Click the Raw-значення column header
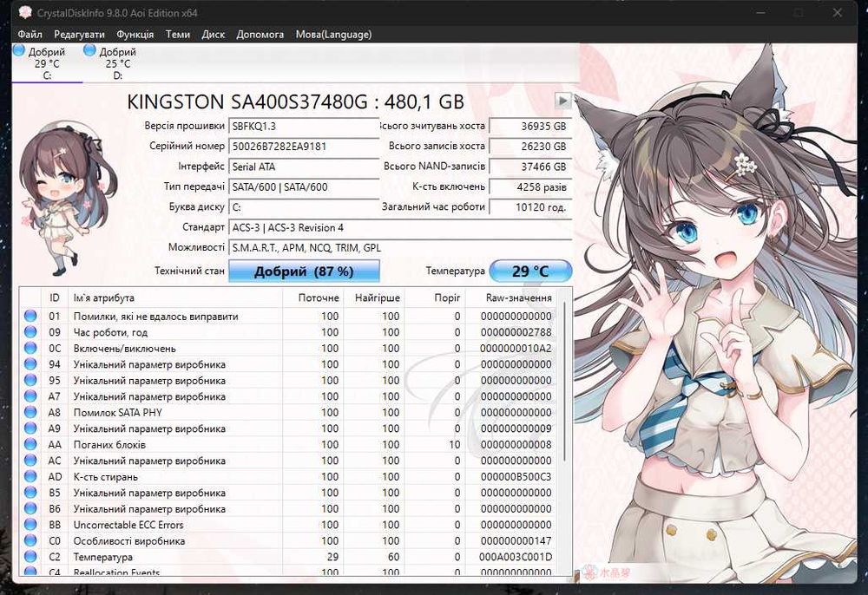 click(x=511, y=297)
